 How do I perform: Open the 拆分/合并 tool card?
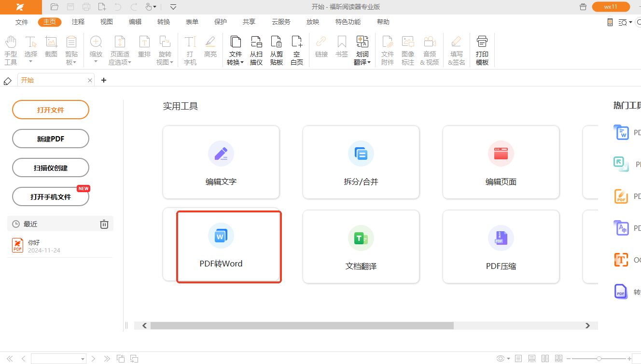pos(361,162)
